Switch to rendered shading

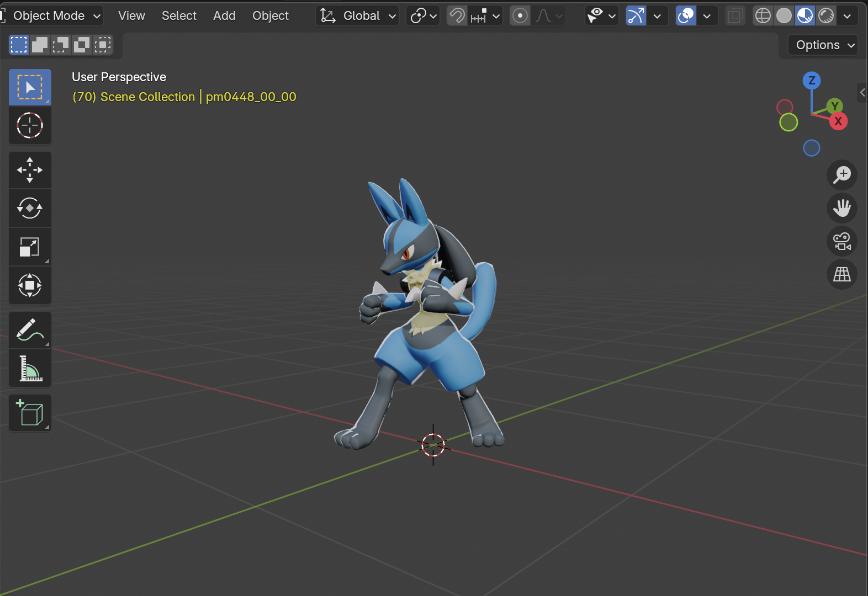pos(826,16)
